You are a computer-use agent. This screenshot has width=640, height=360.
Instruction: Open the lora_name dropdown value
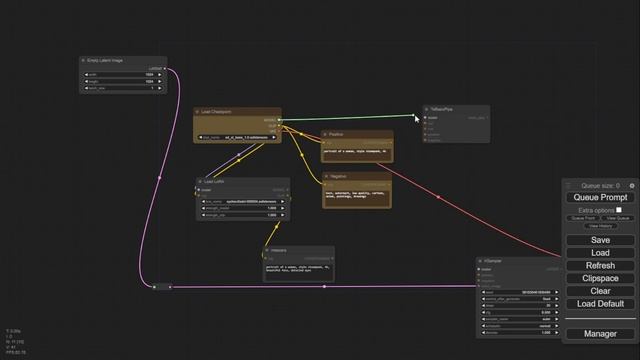tap(243, 202)
